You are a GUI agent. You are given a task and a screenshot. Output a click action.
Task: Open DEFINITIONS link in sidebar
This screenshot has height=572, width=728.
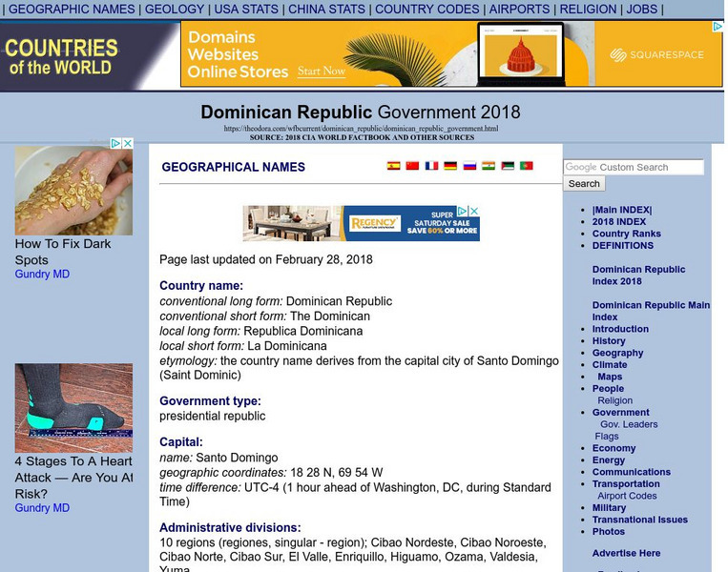pyautogui.click(x=623, y=245)
